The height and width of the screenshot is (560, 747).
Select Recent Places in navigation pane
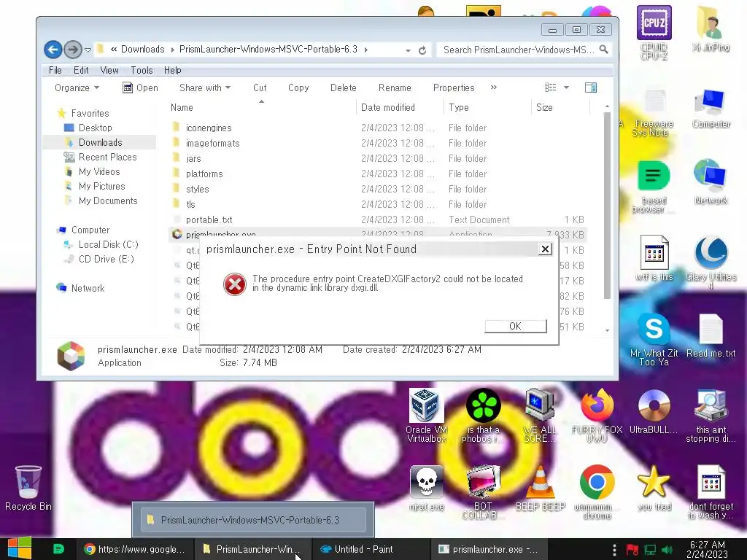click(107, 157)
